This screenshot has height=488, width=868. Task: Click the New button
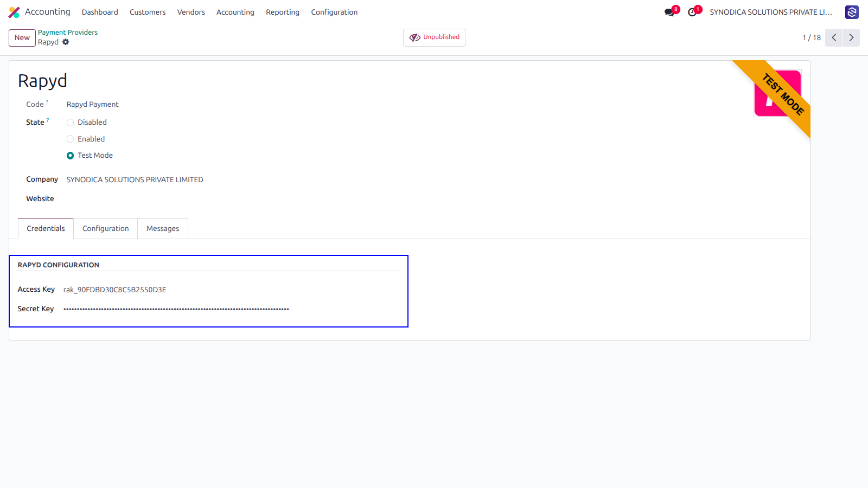coord(22,38)
